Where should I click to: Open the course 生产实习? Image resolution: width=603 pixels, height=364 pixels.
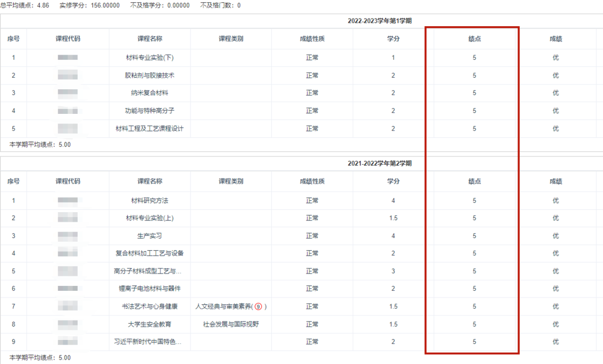[149, 235]
